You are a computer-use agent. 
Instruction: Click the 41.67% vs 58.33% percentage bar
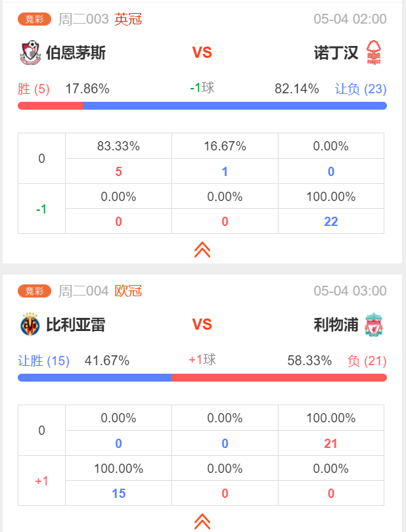click(x=202, y=378)
